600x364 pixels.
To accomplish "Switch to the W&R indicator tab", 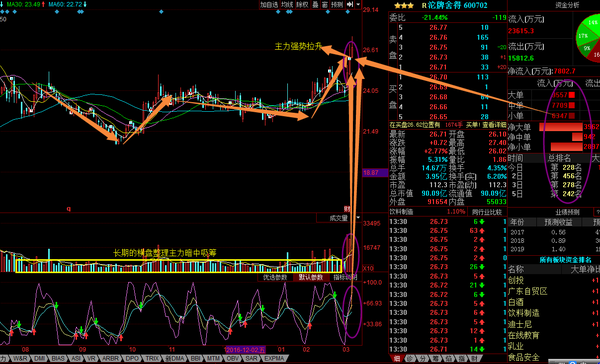I will pyautogui.click(x=20, y=359).
